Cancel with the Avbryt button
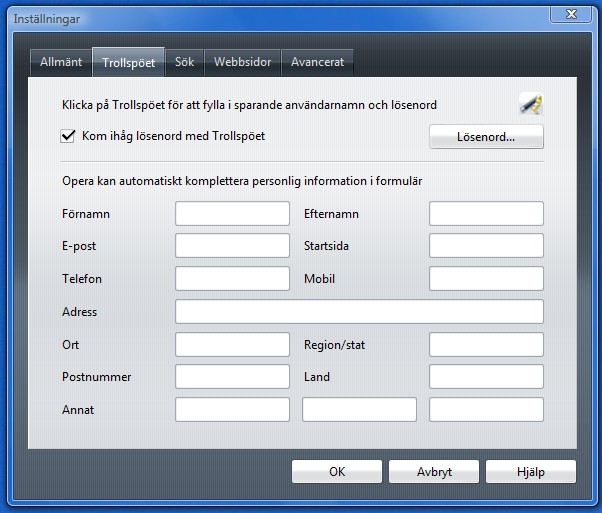 (x=434, y=472)
